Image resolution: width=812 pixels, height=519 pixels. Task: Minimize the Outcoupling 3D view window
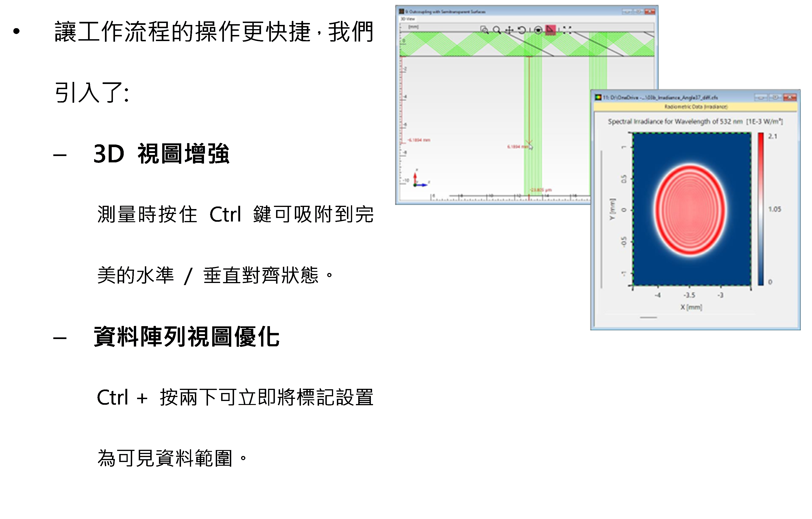[627, 11]
